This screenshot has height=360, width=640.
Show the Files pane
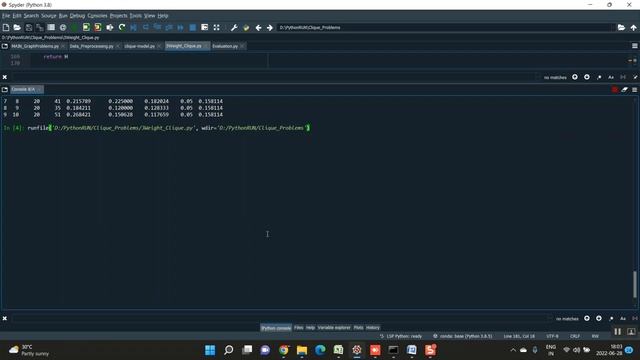pyautogui.click(x=298, y=328)
